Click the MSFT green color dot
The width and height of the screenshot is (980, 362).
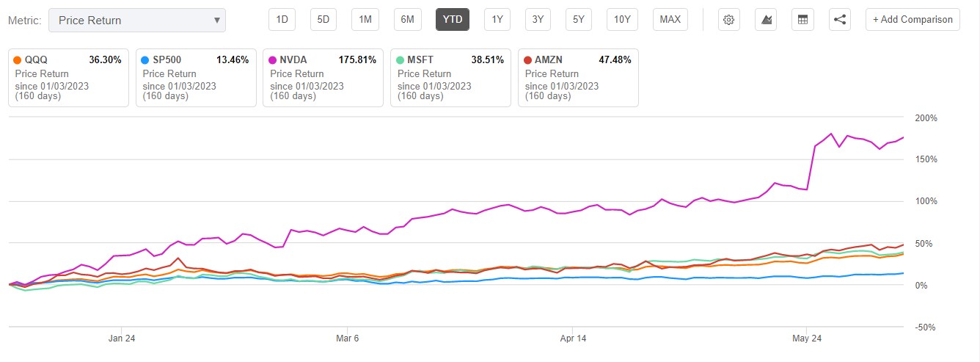click(400, 60)
